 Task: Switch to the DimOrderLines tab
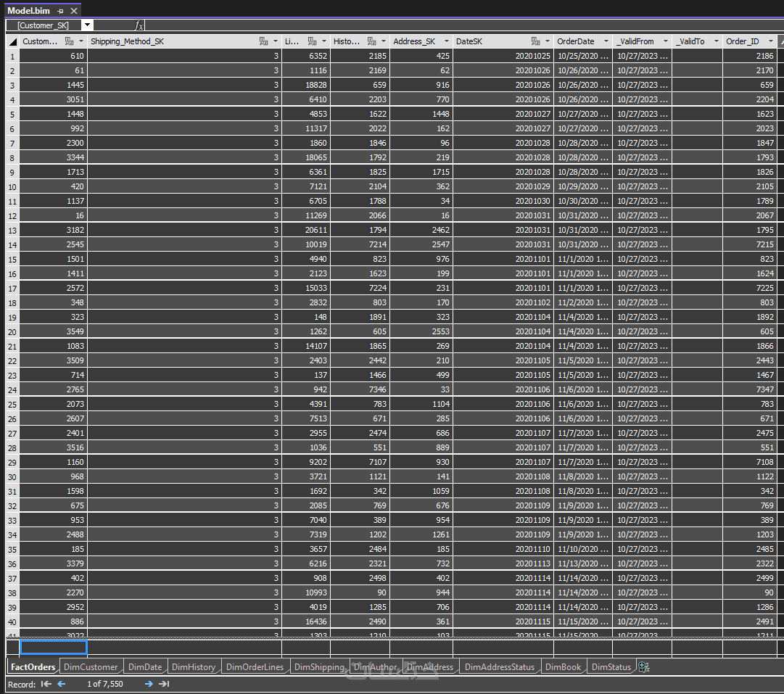pyautogui.click(x=255, y=667)
